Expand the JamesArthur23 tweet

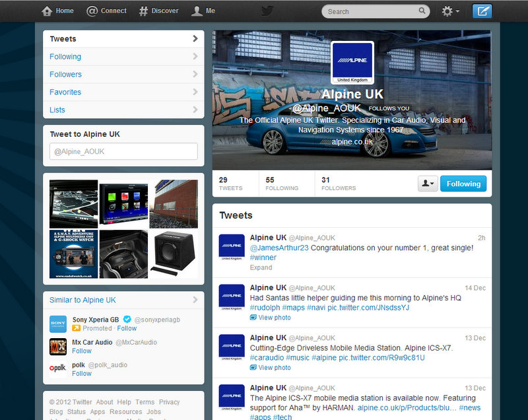pos(261,267)
